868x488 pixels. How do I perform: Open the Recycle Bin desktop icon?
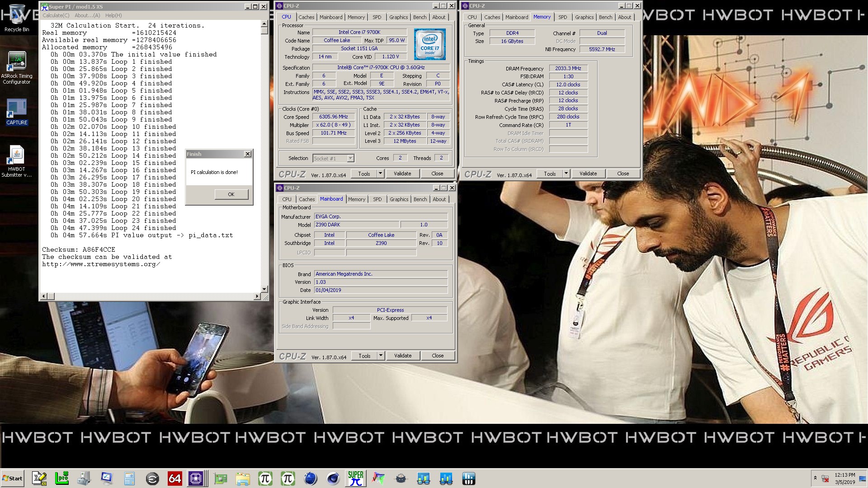[17, 18]
